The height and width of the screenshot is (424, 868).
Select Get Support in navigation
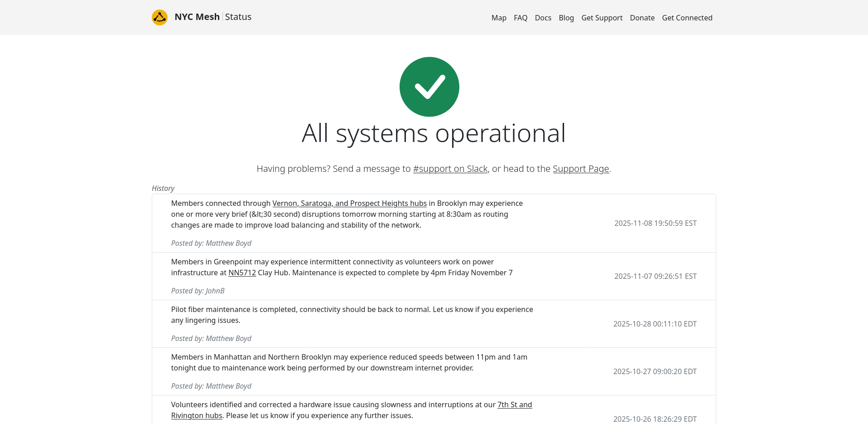coord(602,18)
